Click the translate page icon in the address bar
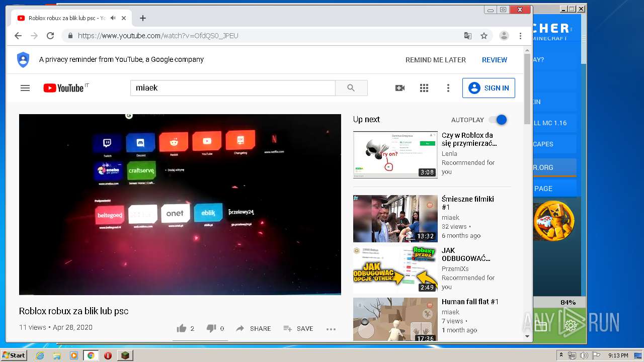The height and width of the screenshot is (362, 644). [468, 36]
